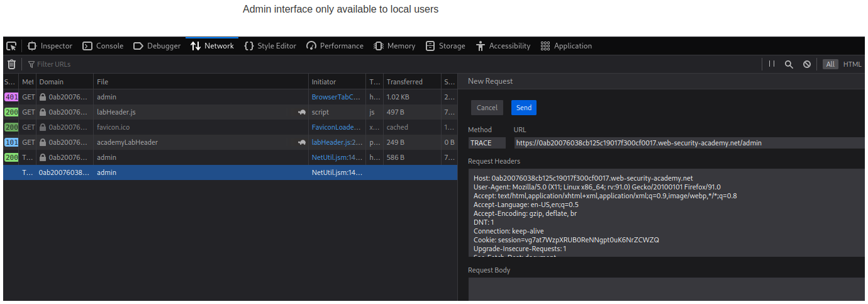The height and width of the screenshot is (304, 868).
Task: Click the element picker icon
Action: (11, 46)
